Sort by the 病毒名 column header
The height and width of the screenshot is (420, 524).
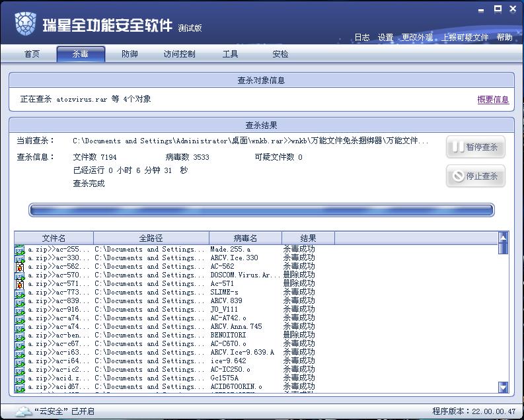[x=245, y=238]
